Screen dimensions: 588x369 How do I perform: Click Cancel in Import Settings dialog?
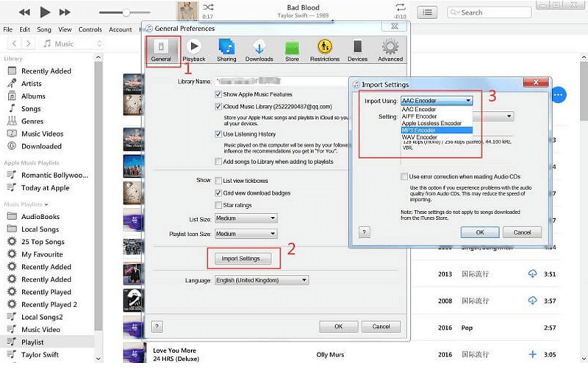[x=522, y=232]
